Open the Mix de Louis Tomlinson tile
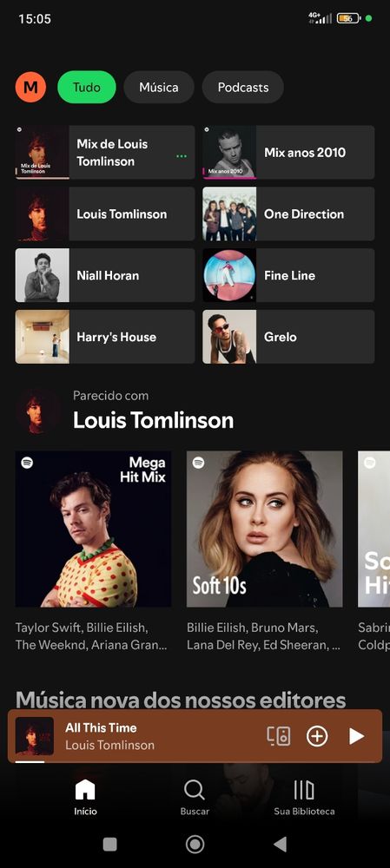Image resolution: width=390 pixels, height=868 pixels. tap(105, 152)
